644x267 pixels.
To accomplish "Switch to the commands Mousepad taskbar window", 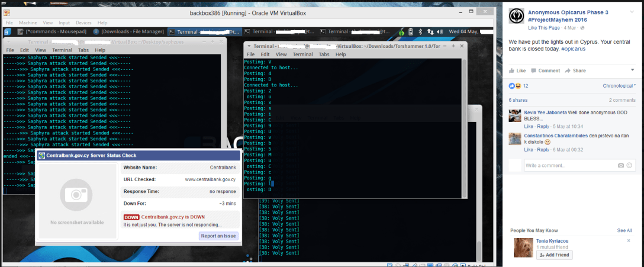I will click(52, 31).
